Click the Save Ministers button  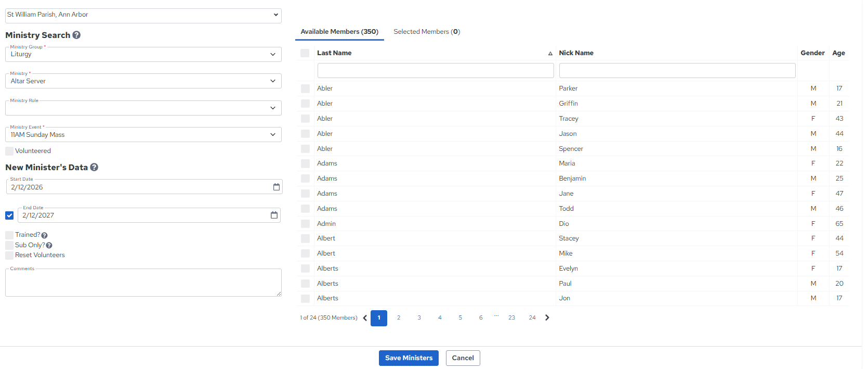[409, 358]
